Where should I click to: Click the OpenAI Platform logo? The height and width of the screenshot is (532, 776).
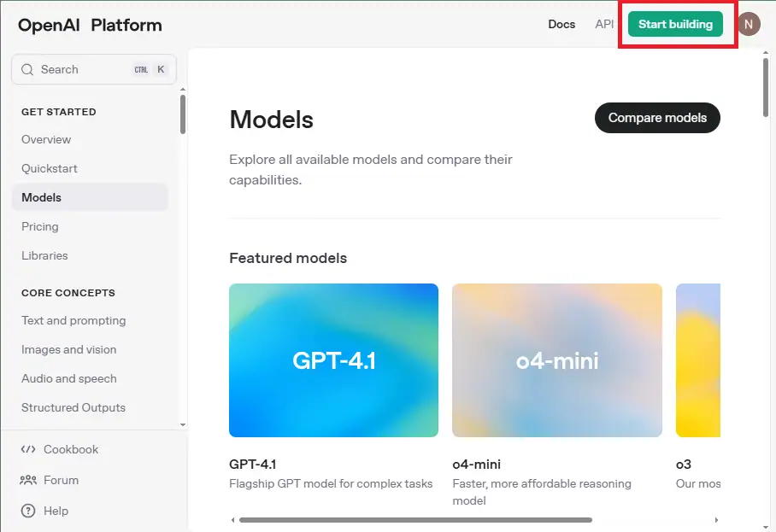click(90, 25)
